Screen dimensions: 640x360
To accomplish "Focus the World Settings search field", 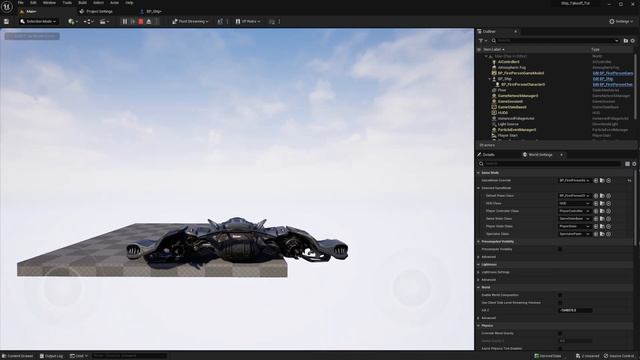I will pos(550,164).
